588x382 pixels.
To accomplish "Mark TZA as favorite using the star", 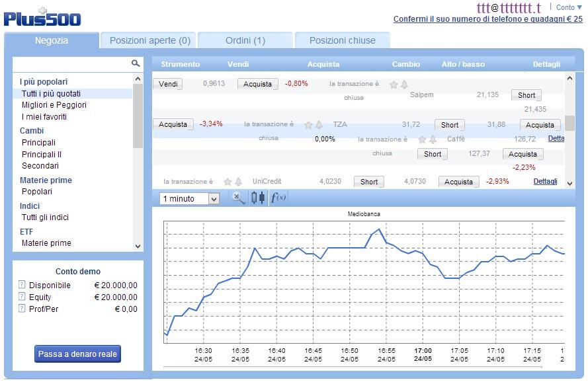I will click(x=308, y=125).
